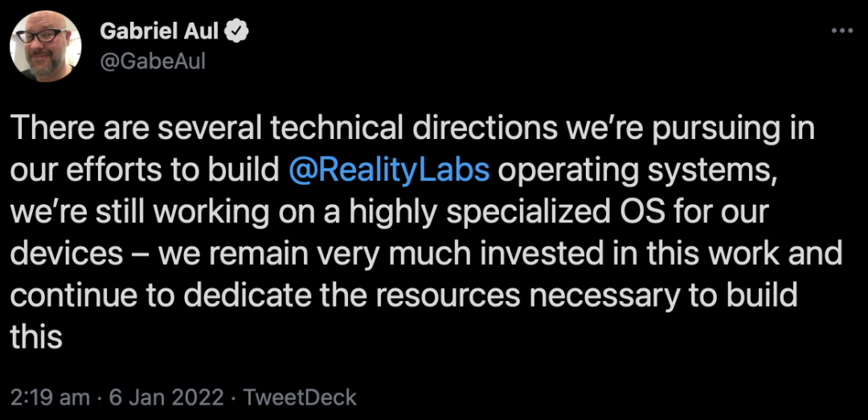The width and height of the screenshot is (868, 420).
Task: Click the TweetDeck source label
Action: (299, 398)
